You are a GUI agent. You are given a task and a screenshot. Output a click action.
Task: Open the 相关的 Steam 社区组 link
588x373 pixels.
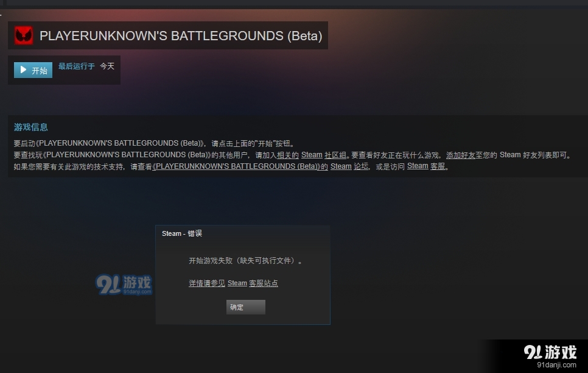click(x=311, y=155)
